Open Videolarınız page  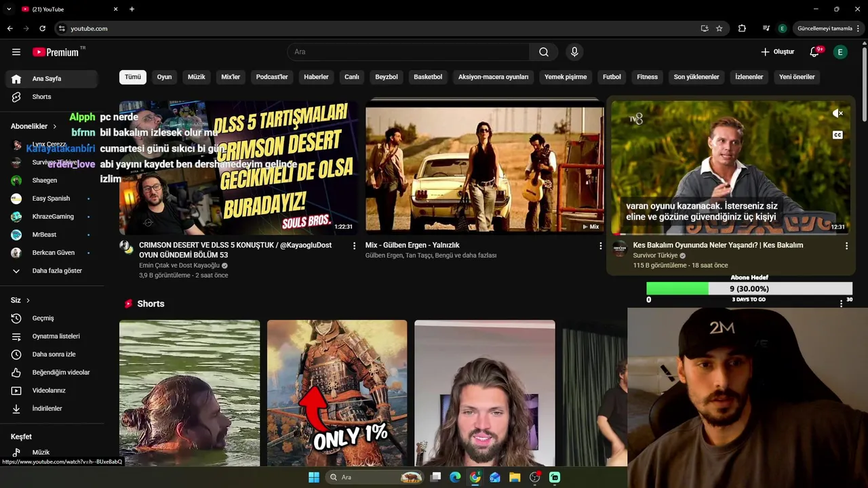[x=52, y=390]
